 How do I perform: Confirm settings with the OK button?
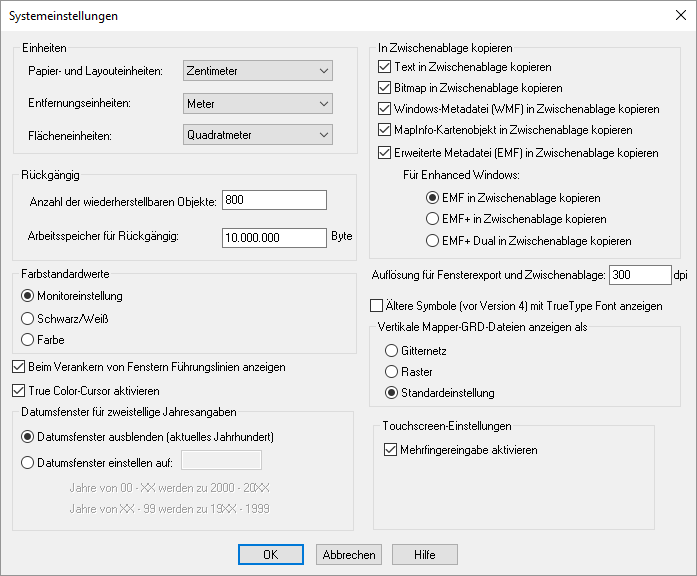pos(271,555)
